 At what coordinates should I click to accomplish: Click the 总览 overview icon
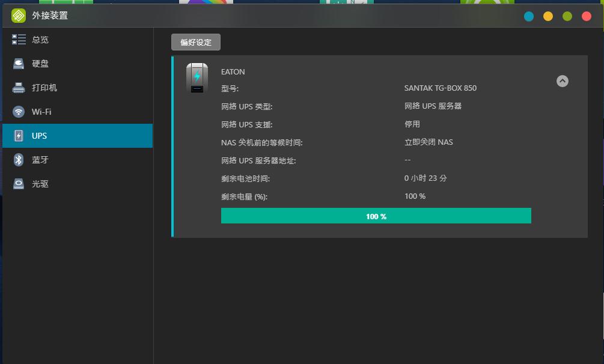(18, 39)
